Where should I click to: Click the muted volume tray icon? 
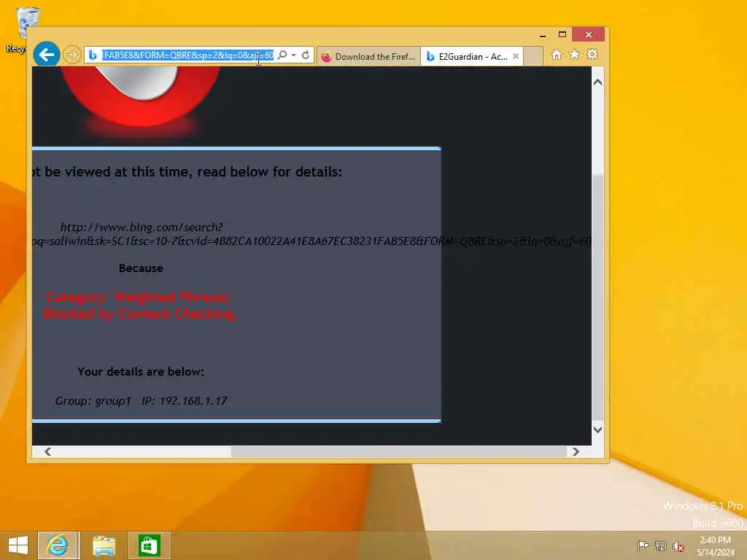[678, 546]
